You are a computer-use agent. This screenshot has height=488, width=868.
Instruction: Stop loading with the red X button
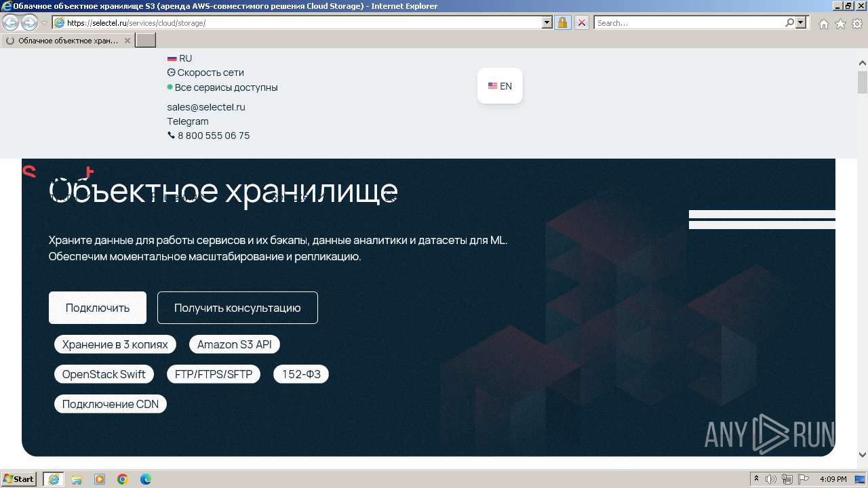pyautogui.click(x=581, y=22)
